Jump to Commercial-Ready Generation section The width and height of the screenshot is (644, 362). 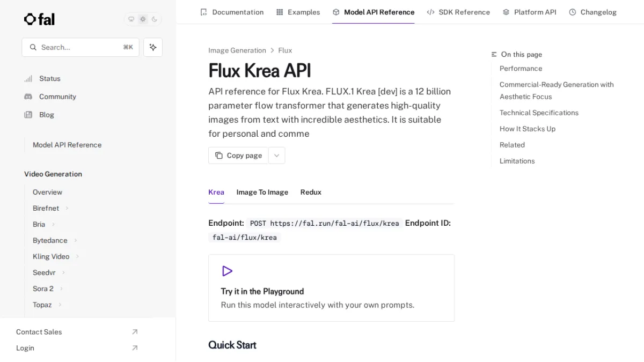tap(557, 91)
